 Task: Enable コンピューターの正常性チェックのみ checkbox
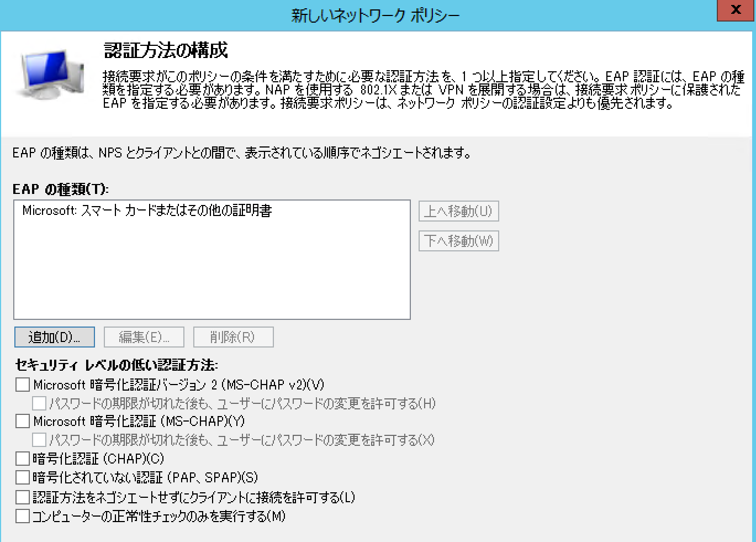(x=23, y=516)
